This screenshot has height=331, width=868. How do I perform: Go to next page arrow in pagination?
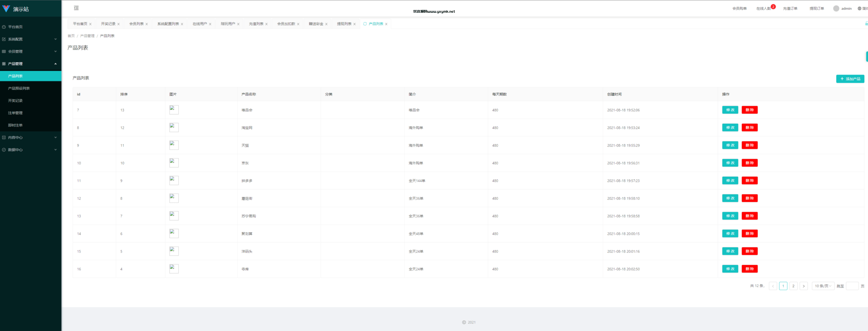pyautogui.click(x=804, y=286)
